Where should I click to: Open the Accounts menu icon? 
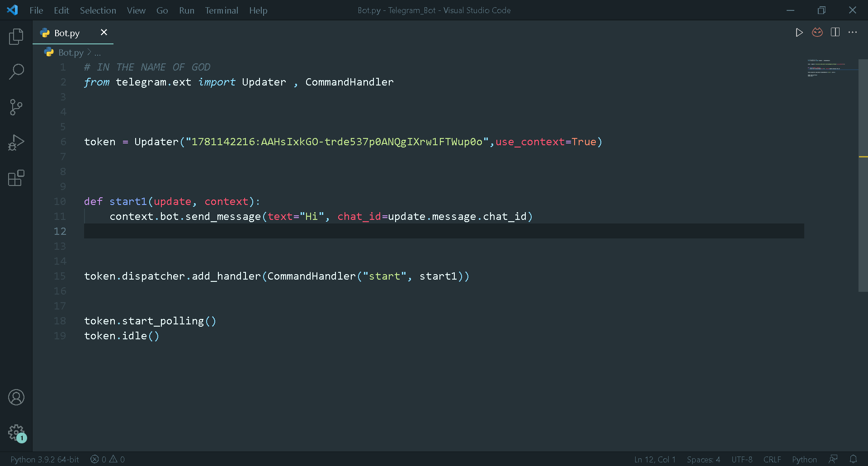(16, 397)
